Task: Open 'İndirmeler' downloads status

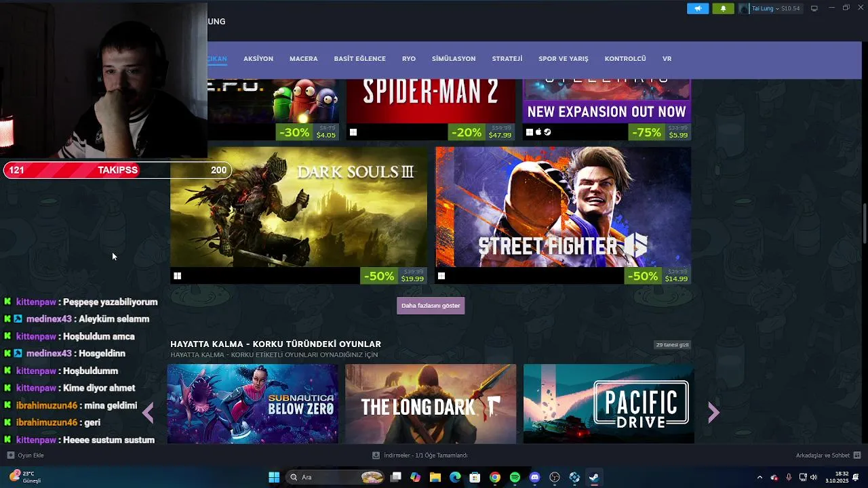Action: point(420,455)
